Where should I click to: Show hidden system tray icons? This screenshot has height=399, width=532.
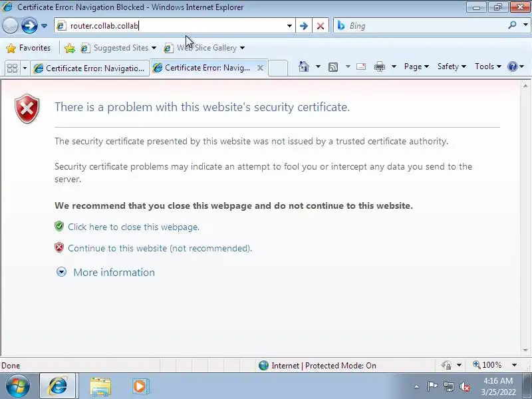(x=417, y=386)
